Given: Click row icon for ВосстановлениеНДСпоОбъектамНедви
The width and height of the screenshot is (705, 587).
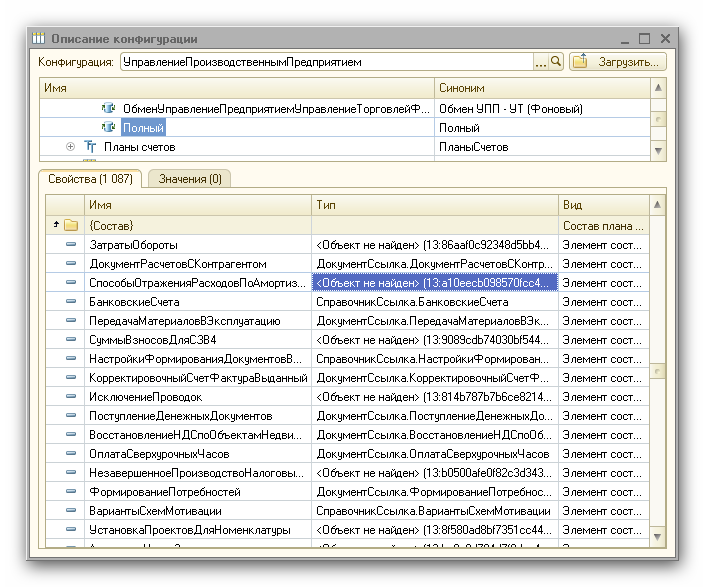Looking at the screenshot, I should click(x=71, y=434).
